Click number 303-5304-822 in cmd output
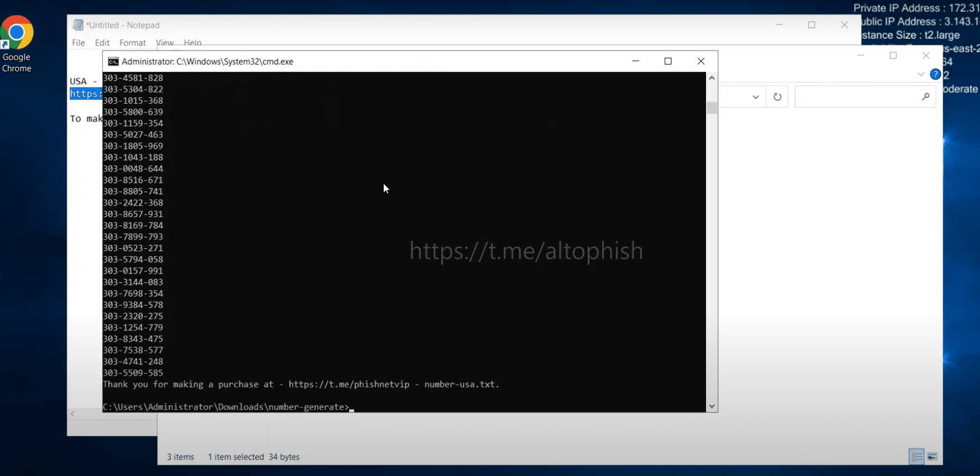 [x=133, y=89]
